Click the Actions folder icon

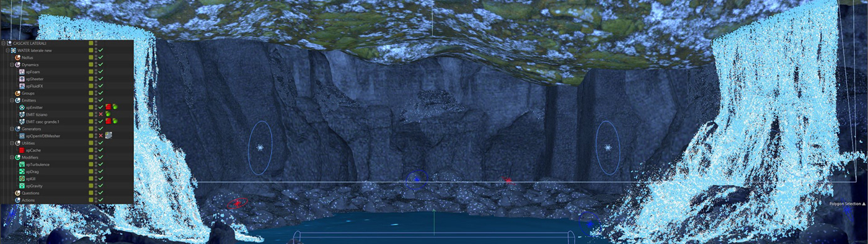[17, 200]
